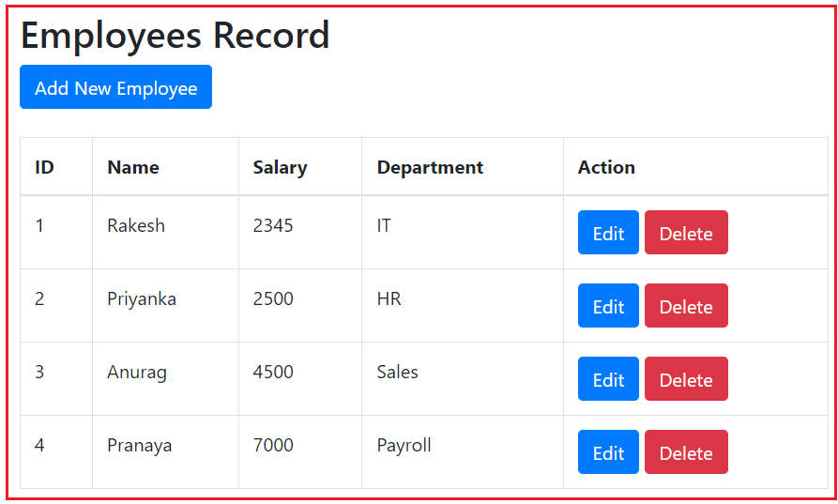Click the salary cell showing 4500

pos(273,372)
